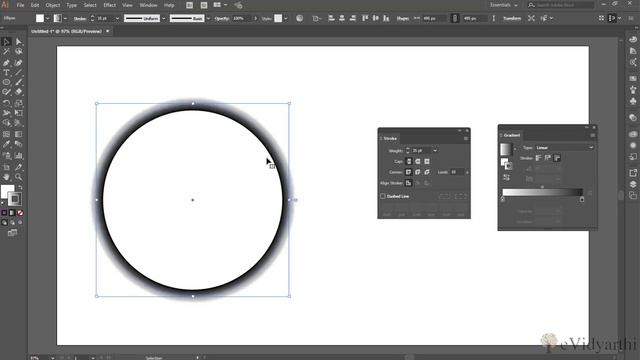Select the Lasso tool
Viewport: 640px width, 360px height.
(18, 52)
